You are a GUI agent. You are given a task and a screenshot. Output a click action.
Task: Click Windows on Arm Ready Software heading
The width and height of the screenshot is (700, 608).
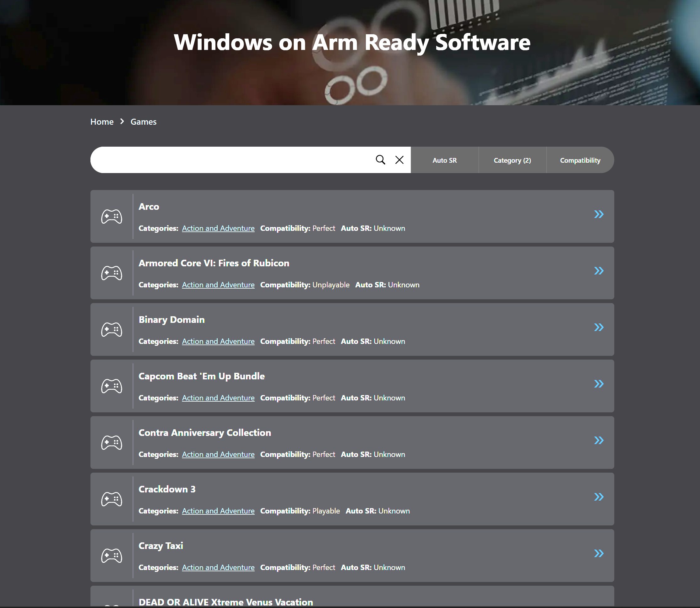click(352, 43)
